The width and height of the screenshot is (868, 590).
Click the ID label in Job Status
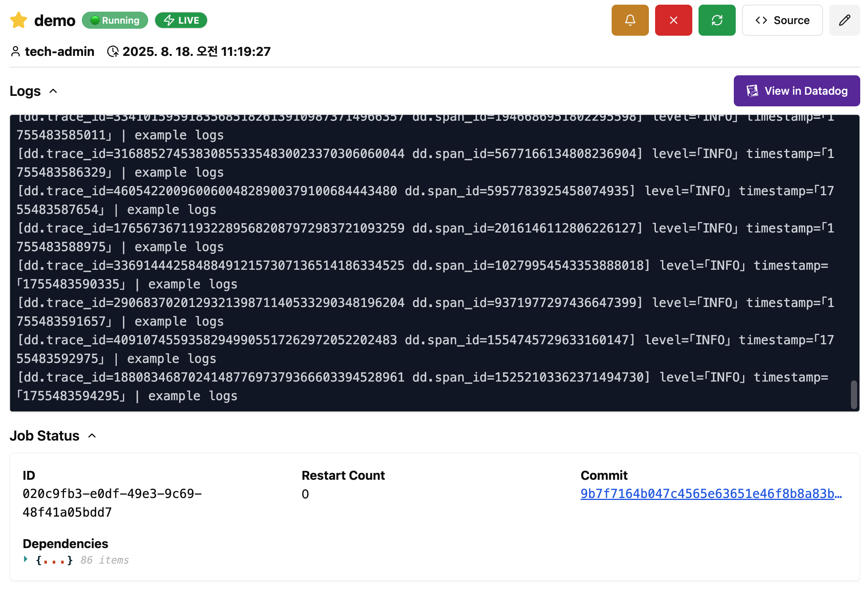click(29, 475)
